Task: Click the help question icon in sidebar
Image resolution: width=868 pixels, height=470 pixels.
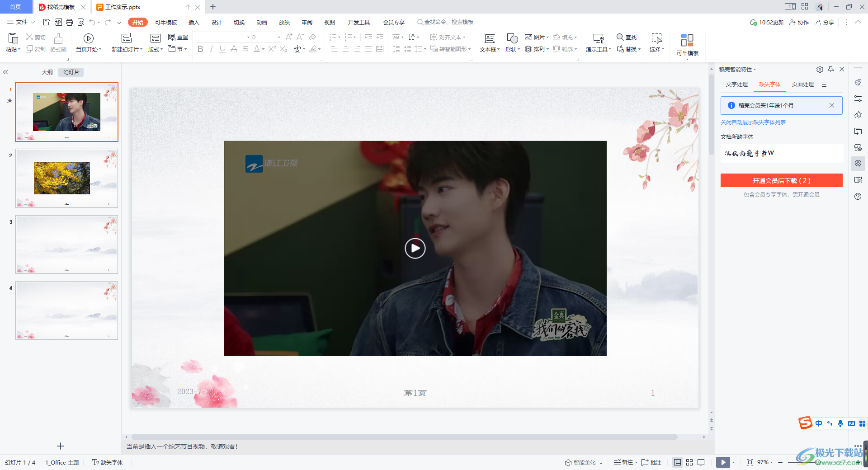Action: click(858, 197)
